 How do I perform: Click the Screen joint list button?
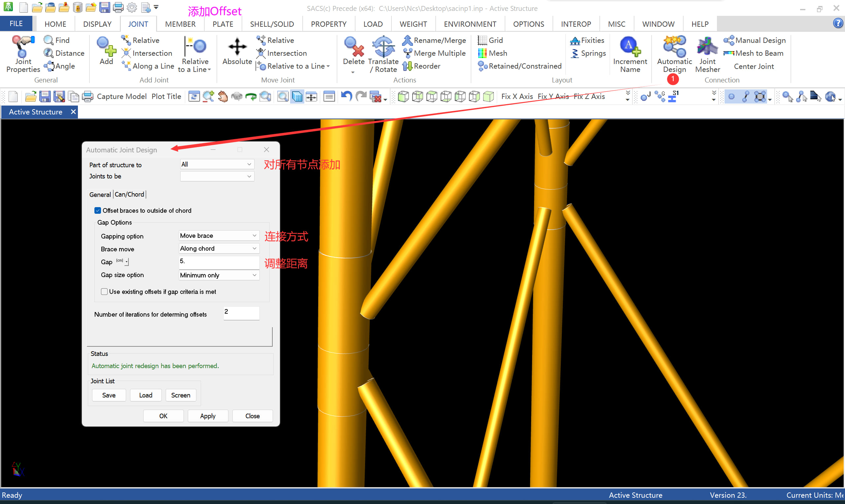pos(181,395)
